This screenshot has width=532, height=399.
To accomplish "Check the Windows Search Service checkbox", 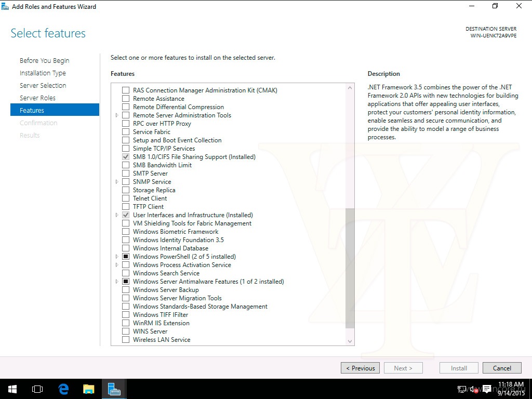I will coord(126,273).
